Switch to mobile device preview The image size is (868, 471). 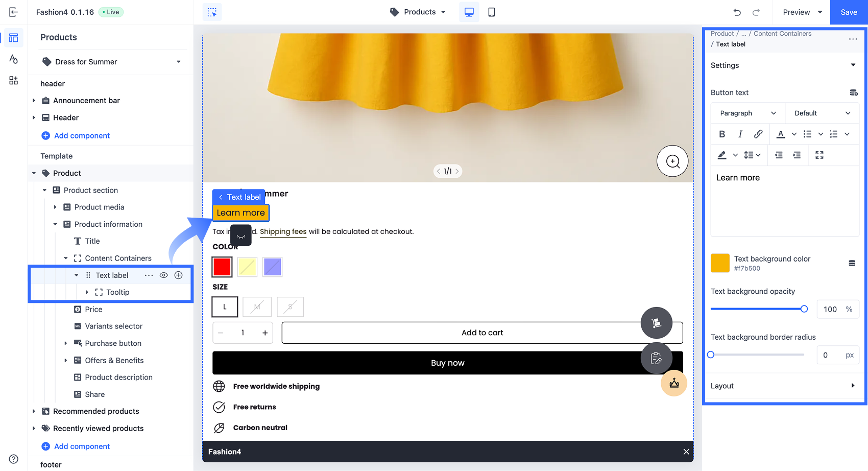[491, 12]
